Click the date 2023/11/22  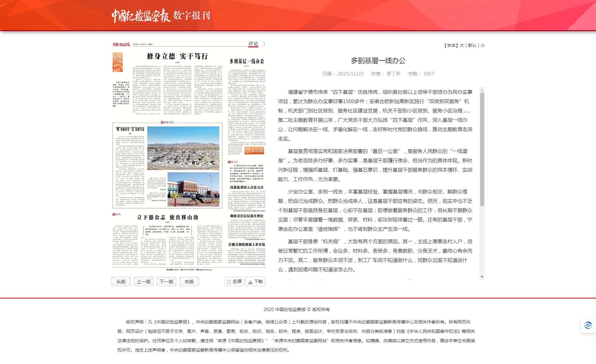click(351, 74)
